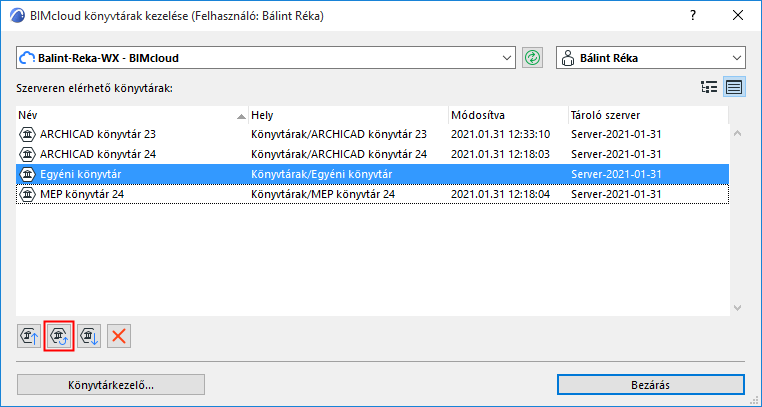Click the green refresh server button
Viewport: 762px width, 407px height.
533,58
